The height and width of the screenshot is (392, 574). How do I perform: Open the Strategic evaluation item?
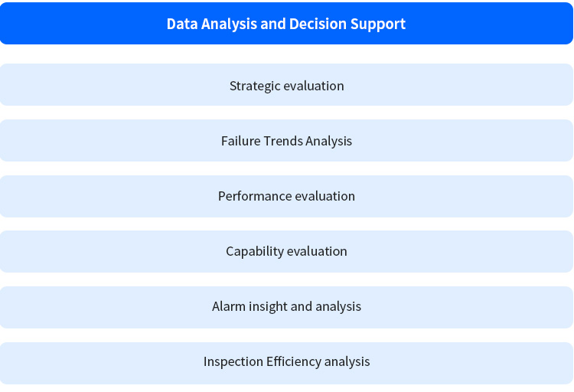point(286,86)
